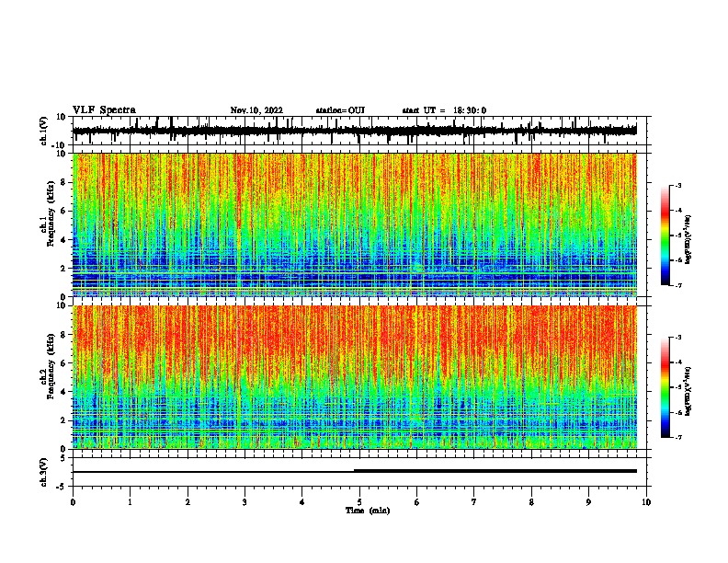
Task: Click the log(PSD) label beside ch.2 colorbar
Action: [x=688, y=391]
